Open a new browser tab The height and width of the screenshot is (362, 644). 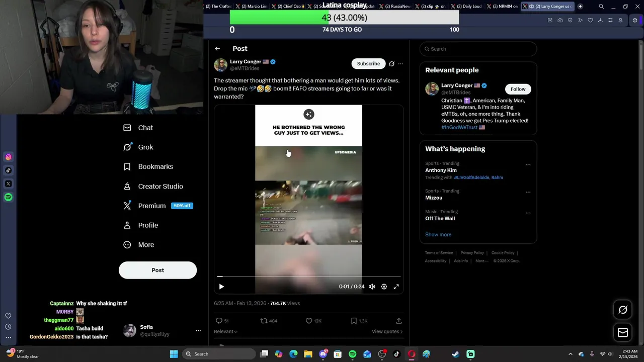click(x=580, y=7)
